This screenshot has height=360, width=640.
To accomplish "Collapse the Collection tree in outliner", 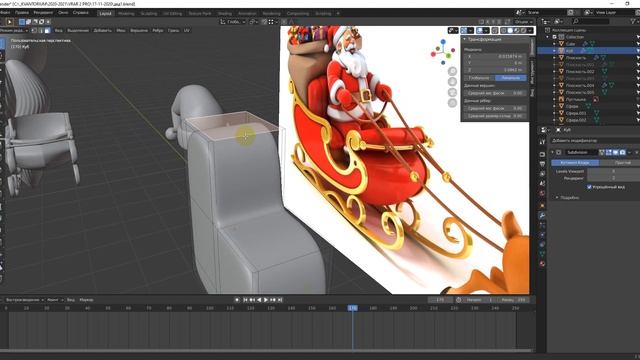I will (x=548, y=37).
